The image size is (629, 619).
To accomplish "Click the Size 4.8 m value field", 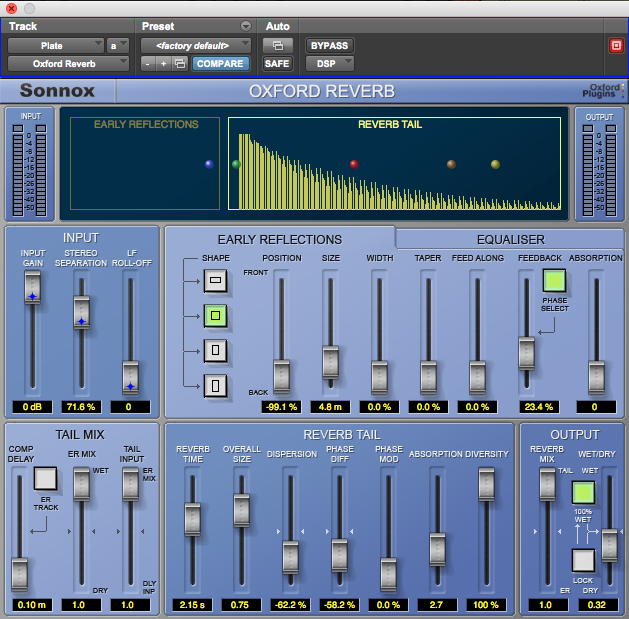I will (330, 407).
